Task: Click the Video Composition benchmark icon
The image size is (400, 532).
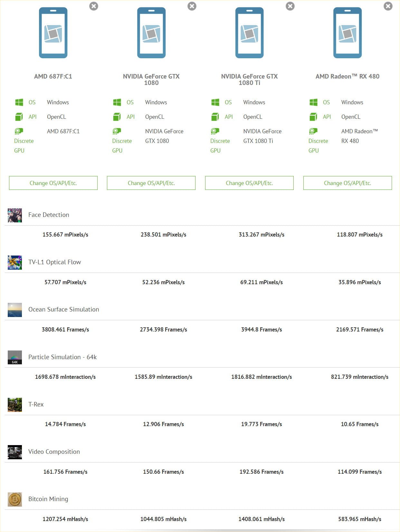Action: (x=15, y=452)
